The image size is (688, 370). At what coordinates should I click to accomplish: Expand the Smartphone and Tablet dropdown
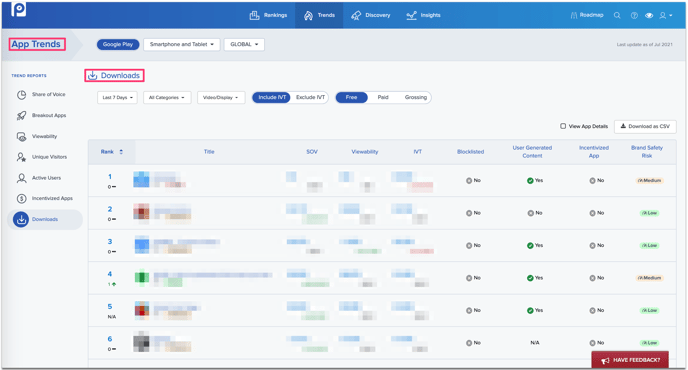182,44
